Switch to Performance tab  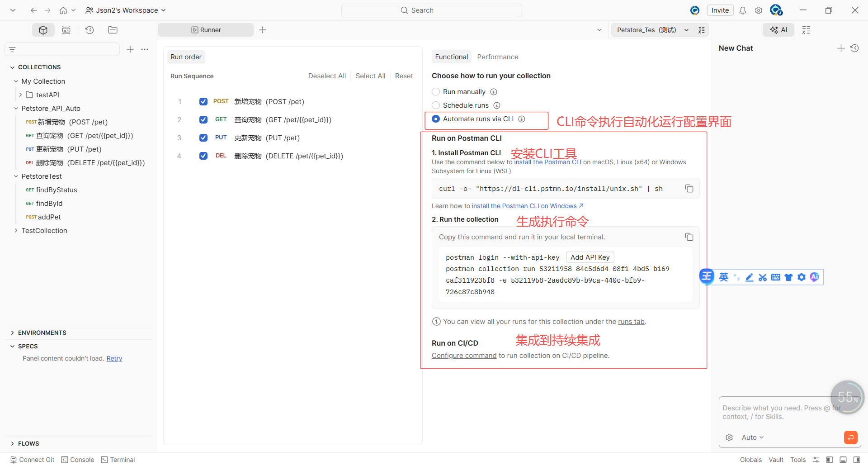click(x=498, y=57)
